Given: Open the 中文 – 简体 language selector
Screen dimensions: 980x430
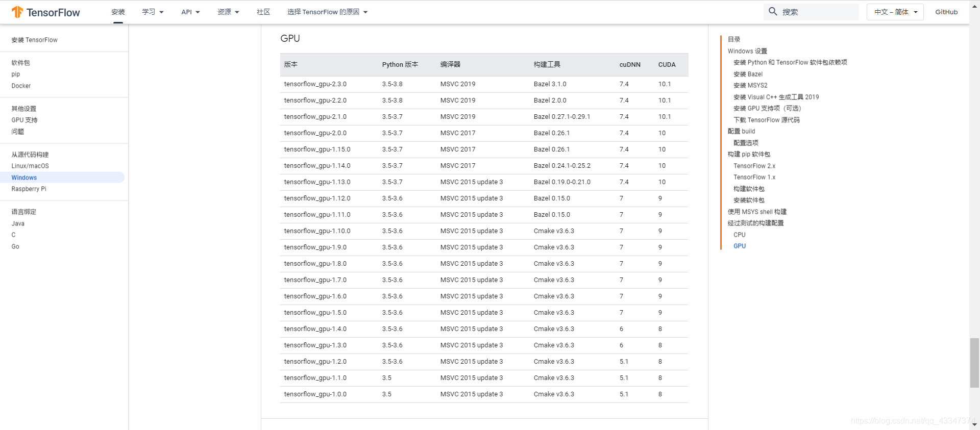Looking at the screenshot, I should (x=895, y=12).
